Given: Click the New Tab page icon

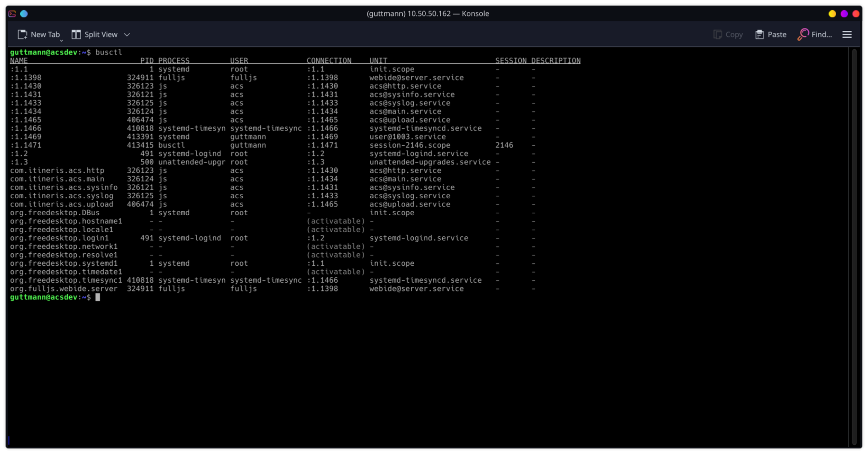Looking at the screenshot, I should coord(22,34).
